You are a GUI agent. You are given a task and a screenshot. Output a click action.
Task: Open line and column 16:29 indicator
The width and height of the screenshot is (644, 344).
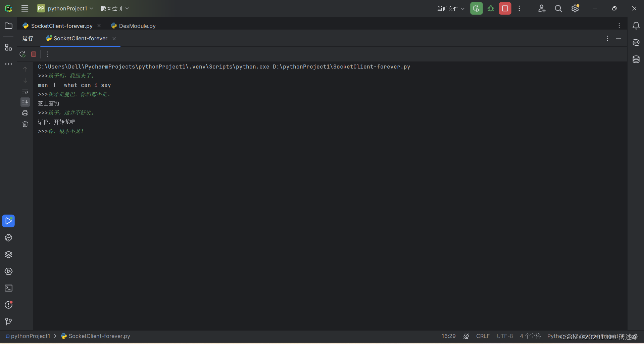(448, 336)
